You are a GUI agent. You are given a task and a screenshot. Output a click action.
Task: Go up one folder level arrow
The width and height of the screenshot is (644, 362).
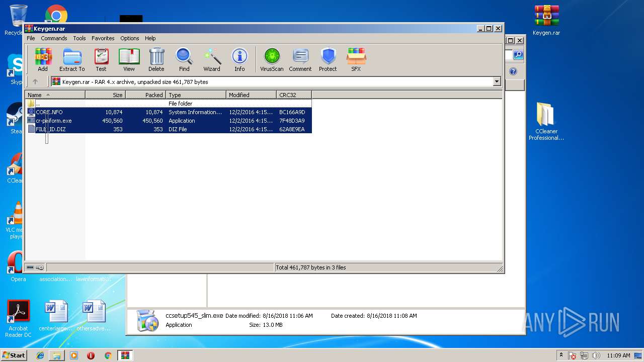(x=35, y=81)
